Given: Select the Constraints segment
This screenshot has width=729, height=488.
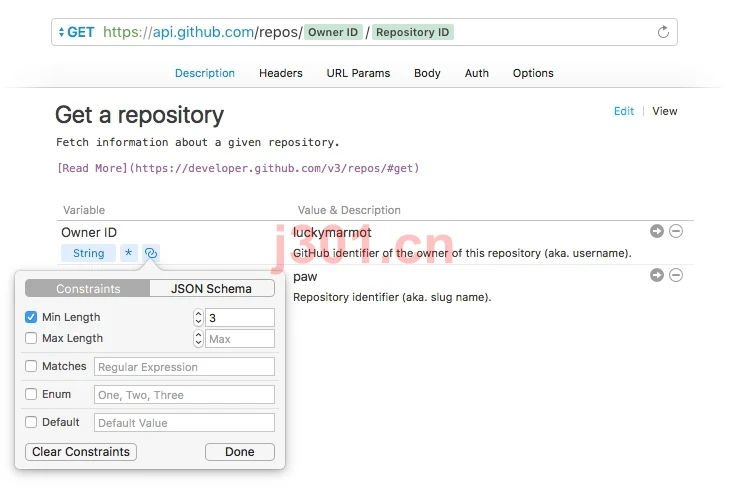Looking at the screenshot, I should tap(88, 289).
